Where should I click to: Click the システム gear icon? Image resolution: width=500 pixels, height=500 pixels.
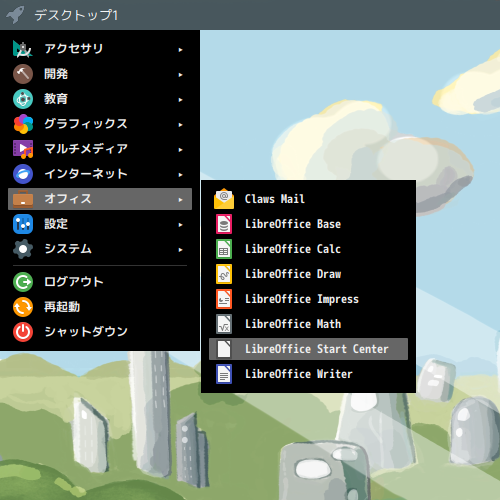point(23,249)
